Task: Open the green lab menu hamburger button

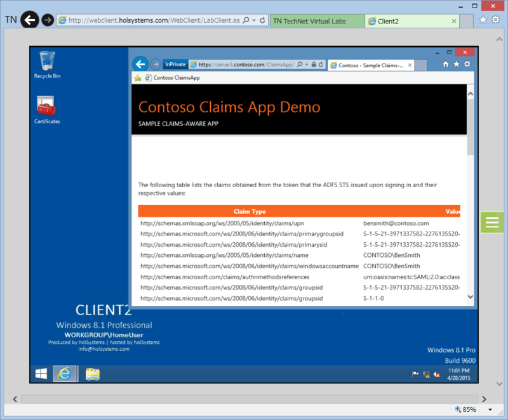Action: pos(492,222)
